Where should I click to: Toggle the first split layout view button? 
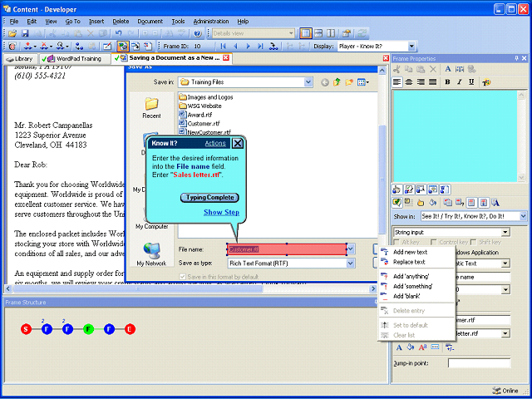click(306, 33)
